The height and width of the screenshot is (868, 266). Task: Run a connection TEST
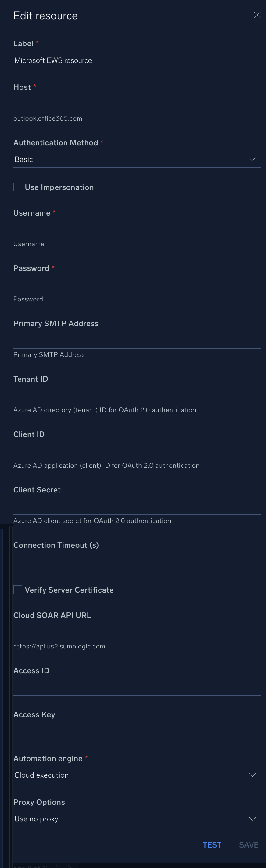pyautogui.click(x=212, y=844)
